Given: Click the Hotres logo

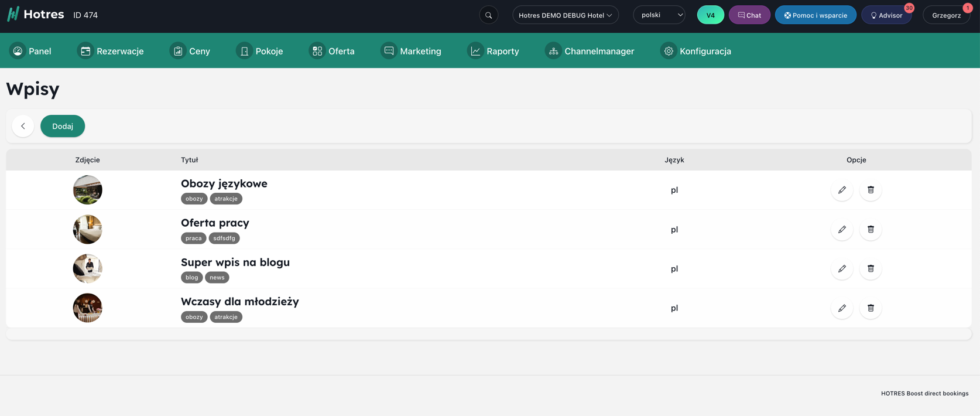Looking at the screenshot, I should pyautogui.click(x=36, y=15).
